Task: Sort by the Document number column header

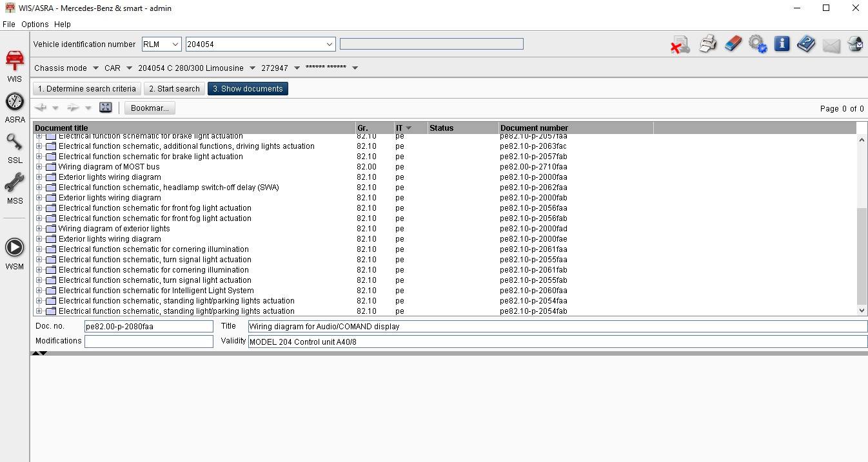Action: pyautogui.click(x=576, y=128)
